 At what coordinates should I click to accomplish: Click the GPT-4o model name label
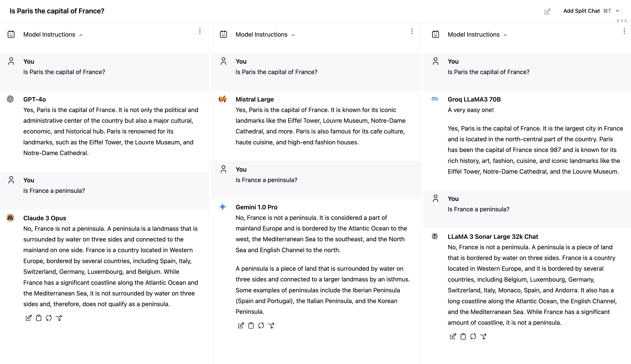tap(35, 99)
